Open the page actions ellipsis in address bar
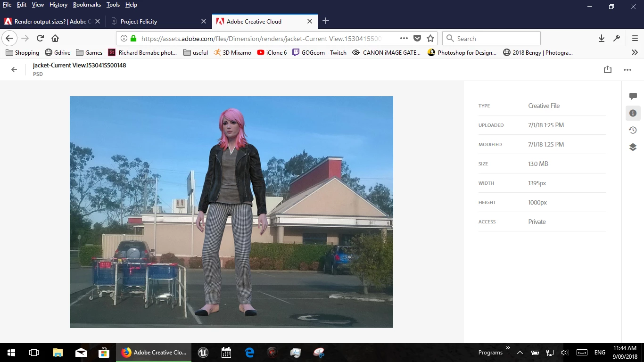The width and height of the screenshot is (644, 362). (404, 38)
